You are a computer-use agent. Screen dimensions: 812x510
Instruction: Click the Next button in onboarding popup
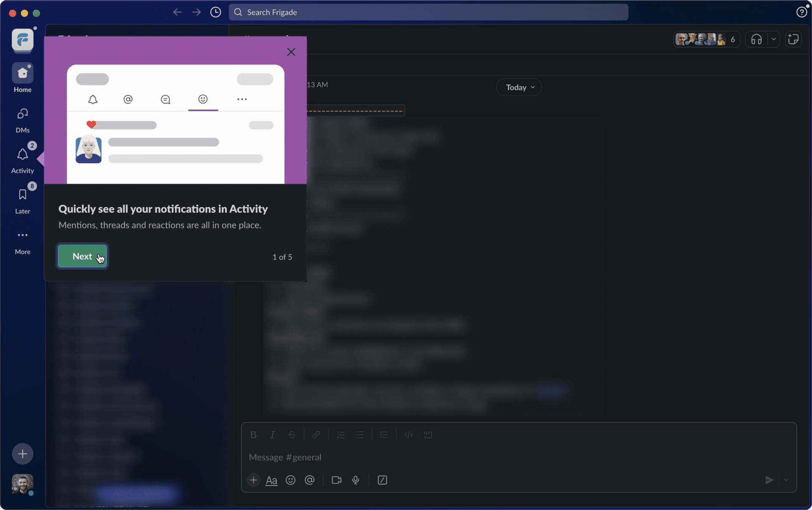point(82,256)
